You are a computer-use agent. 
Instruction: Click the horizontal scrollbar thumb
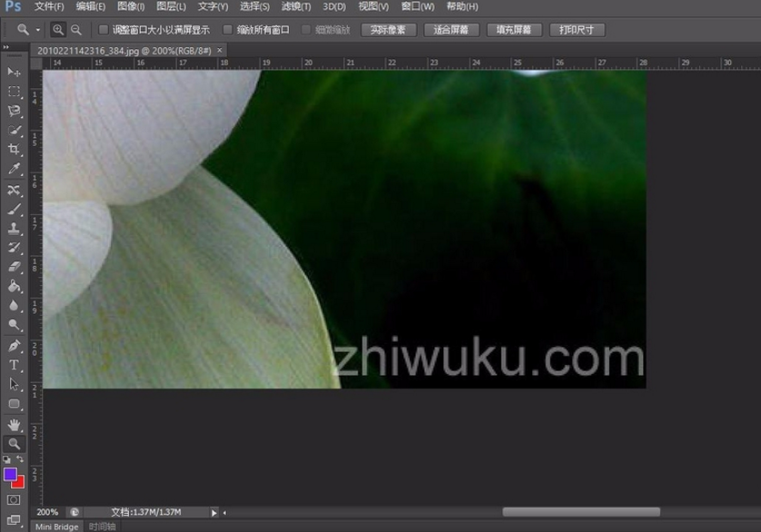click(x=581, y=512)
